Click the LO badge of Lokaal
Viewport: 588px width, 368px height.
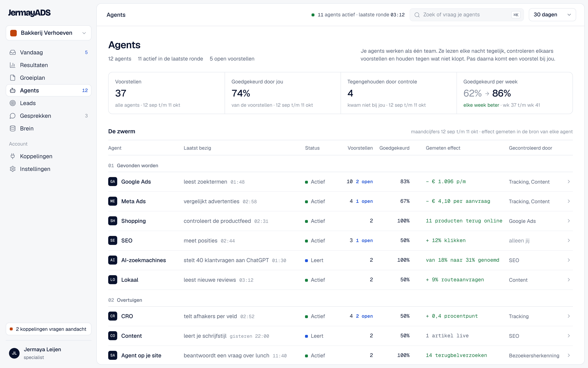pos(112,280)
